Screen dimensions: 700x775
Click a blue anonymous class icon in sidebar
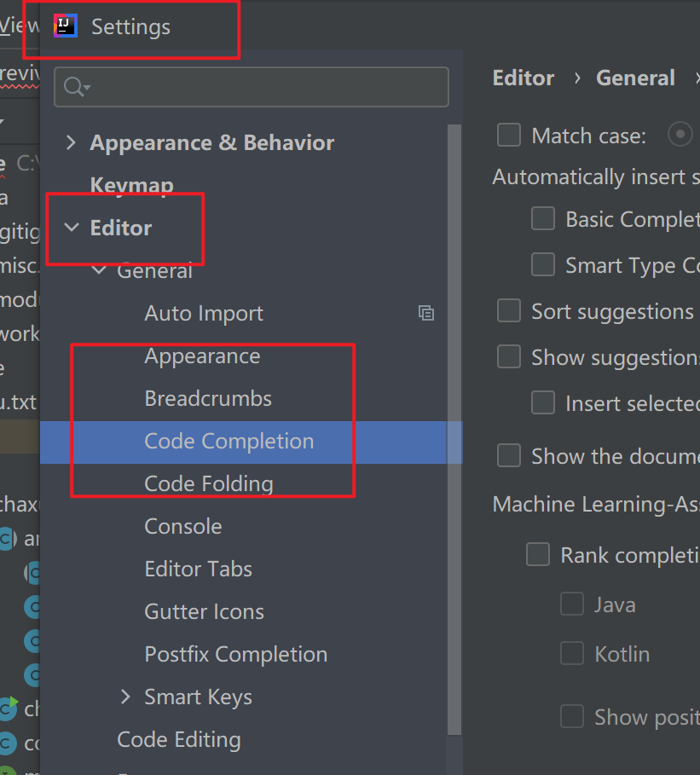click(x=31, y=606)
